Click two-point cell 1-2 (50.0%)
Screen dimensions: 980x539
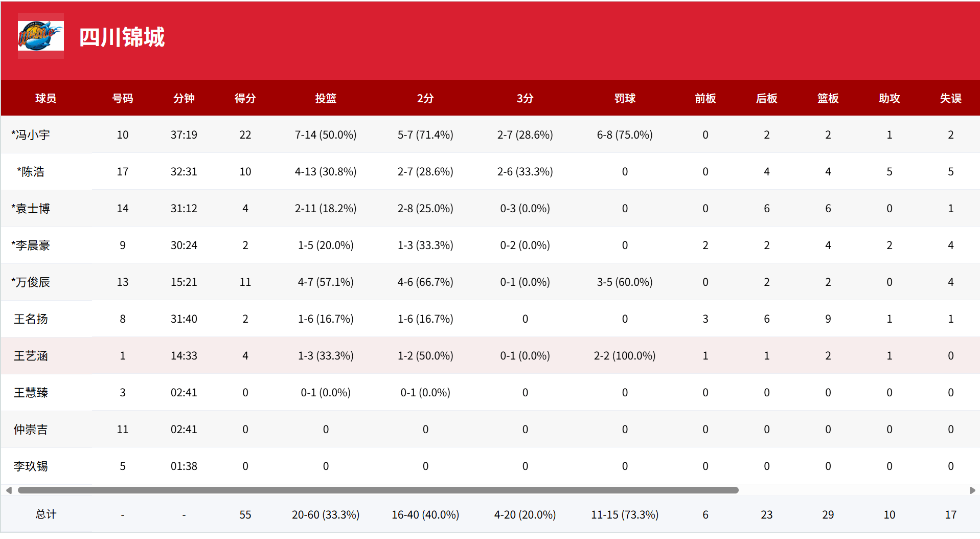[425, 356]
